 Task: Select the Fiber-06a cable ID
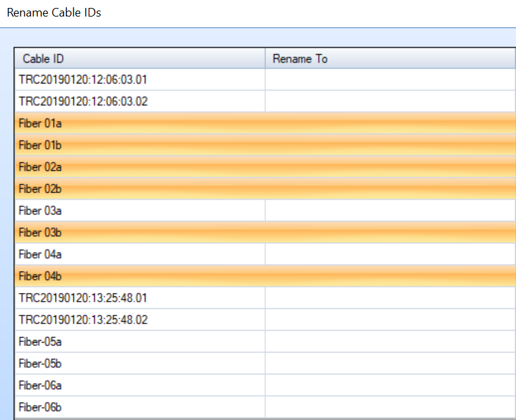tap(40, 385)
